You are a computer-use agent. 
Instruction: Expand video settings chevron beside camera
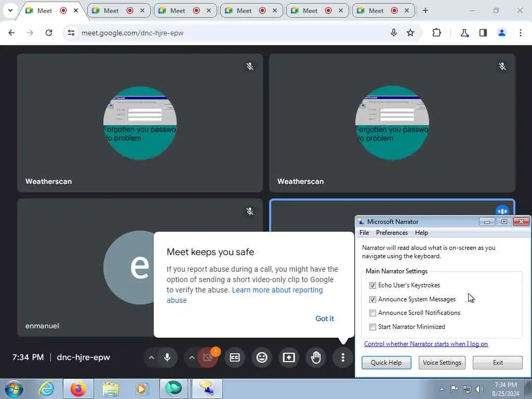(x=192, y=357)
